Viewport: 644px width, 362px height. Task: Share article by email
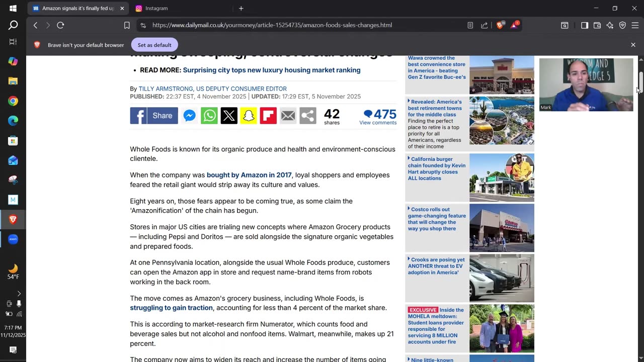288,116
